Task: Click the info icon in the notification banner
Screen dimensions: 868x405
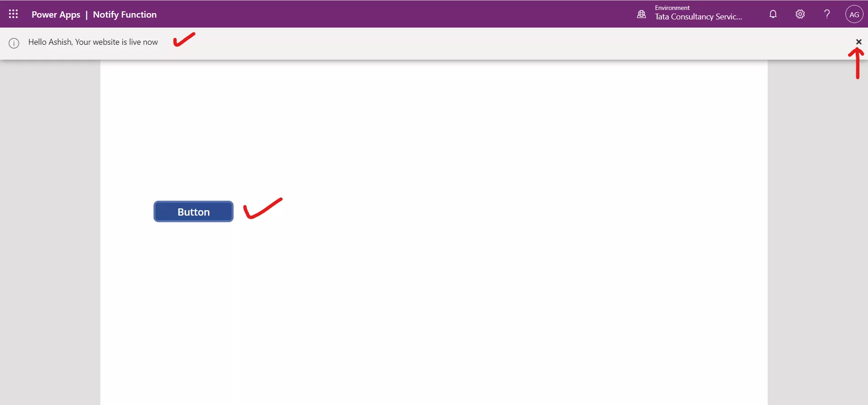Action: coord(14,43)
